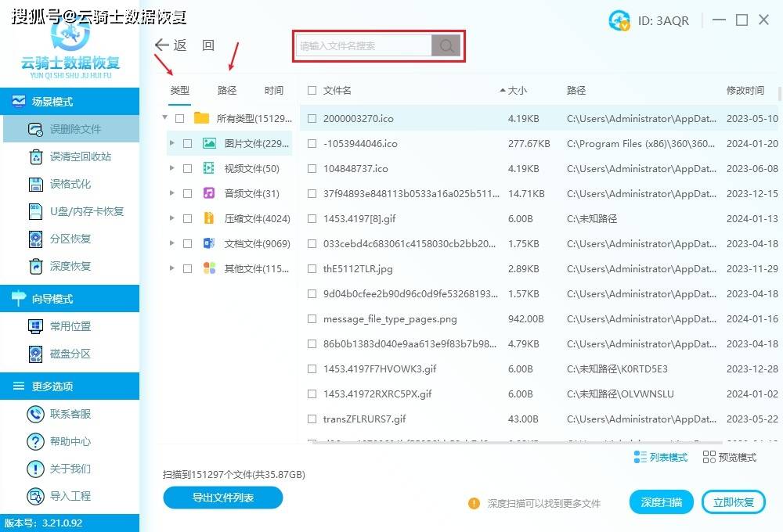The height and width of the screenshot is (532, 783).
Task: Click the 关于我们 exclamation icon
Action: [x=35, y=469]
